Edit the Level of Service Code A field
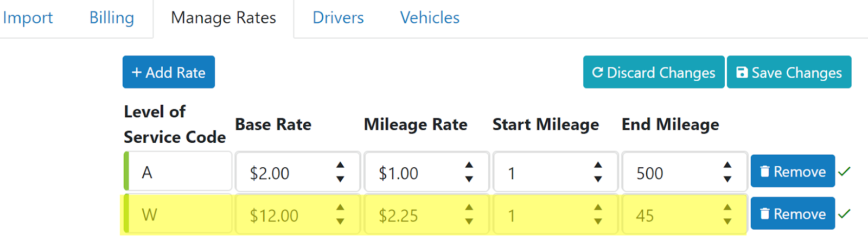The image size is (868, 246). pyautogui.click(x=179, y=172)
